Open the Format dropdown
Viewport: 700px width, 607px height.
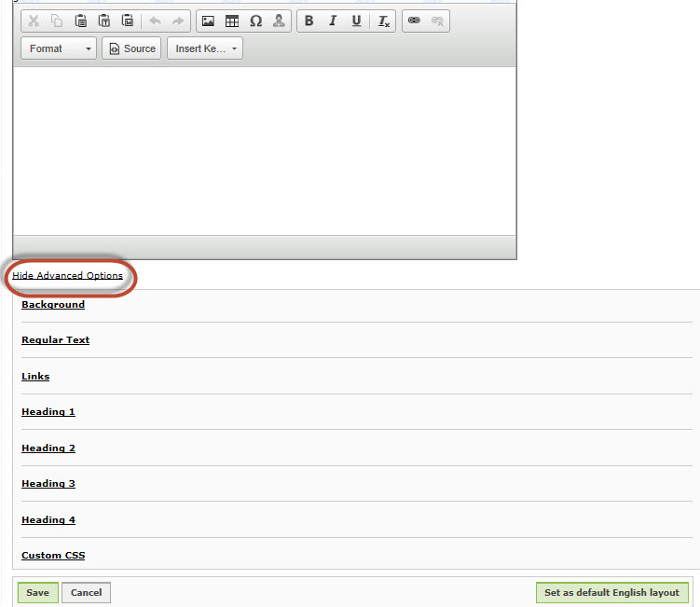click(59, 48)
